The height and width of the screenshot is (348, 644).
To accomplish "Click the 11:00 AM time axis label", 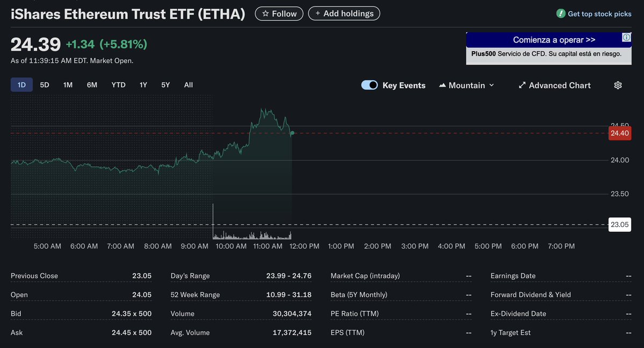I will point(268,246).
